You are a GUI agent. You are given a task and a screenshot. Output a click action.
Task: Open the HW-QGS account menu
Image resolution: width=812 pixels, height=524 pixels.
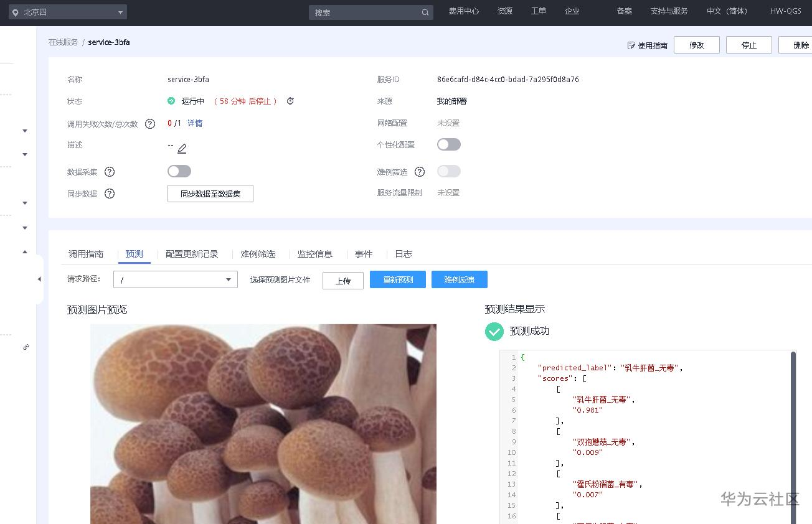click(786, 11)
